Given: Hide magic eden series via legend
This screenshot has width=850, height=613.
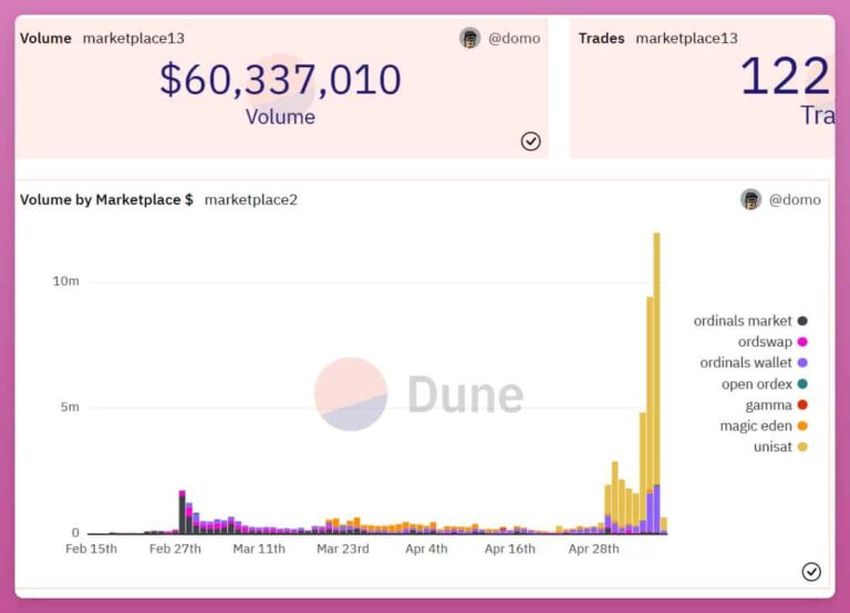Looking at the screenshot, I should click(763, 426).
